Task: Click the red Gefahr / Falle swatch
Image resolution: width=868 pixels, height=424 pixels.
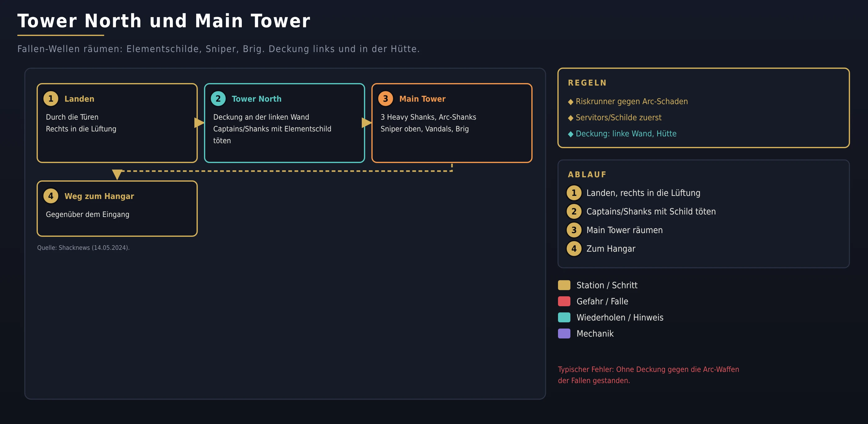Action: (x=564, y=301)
